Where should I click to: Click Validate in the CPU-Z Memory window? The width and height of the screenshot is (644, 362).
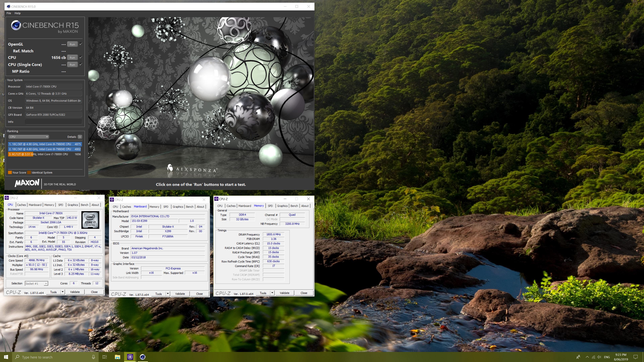coord(284,293)
